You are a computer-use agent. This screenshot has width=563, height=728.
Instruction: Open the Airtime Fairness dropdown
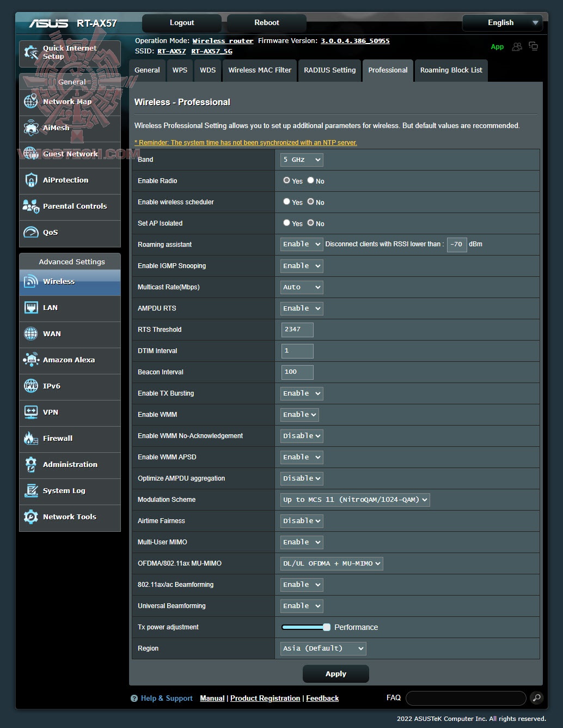[x=302, y=521]
